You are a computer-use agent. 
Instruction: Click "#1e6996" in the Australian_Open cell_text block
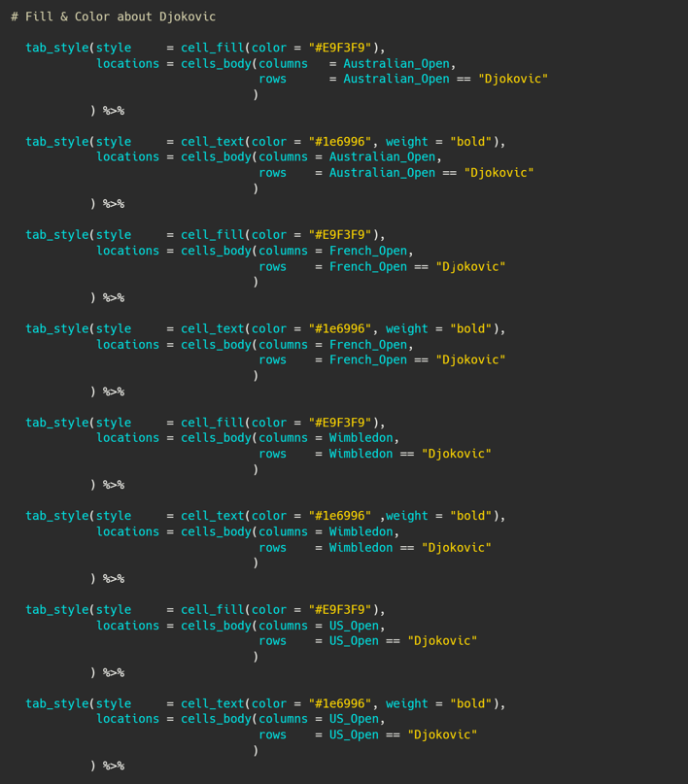point(340,142)
